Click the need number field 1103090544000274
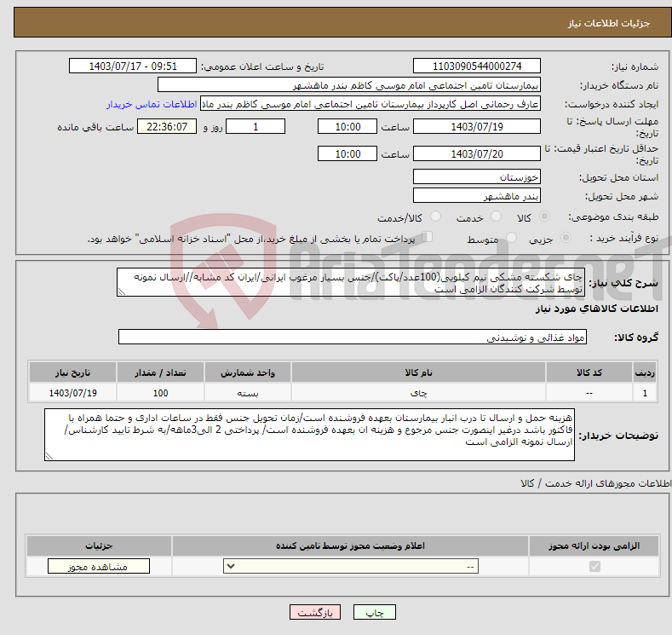672x635 pixels. click(477, 66)
